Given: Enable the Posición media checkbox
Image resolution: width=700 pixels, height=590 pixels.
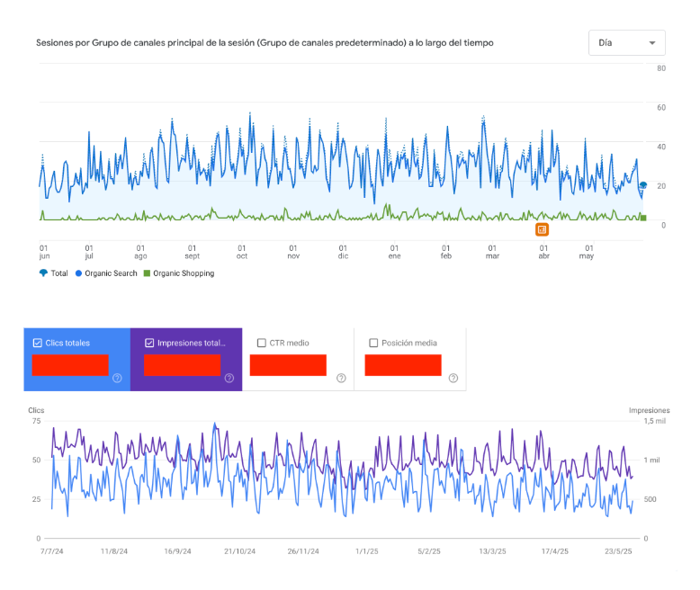Looking at the screenshot, I should [x=373, y=343].
